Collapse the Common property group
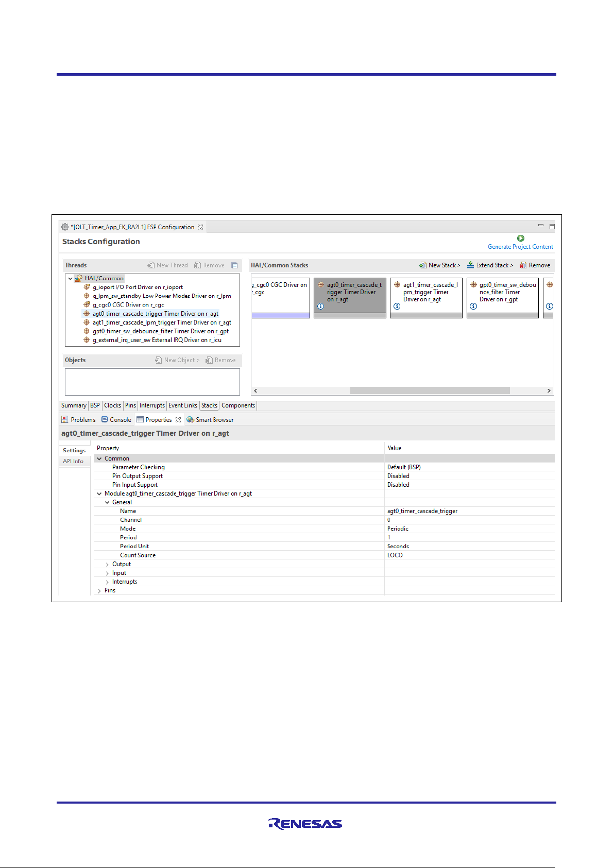The height and width of the screenshot is (868, 614). coord(99,459)
